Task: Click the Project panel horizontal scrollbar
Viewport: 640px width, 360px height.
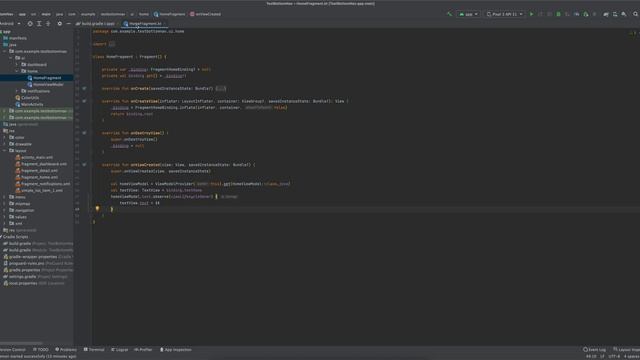Action: (21, 343)
